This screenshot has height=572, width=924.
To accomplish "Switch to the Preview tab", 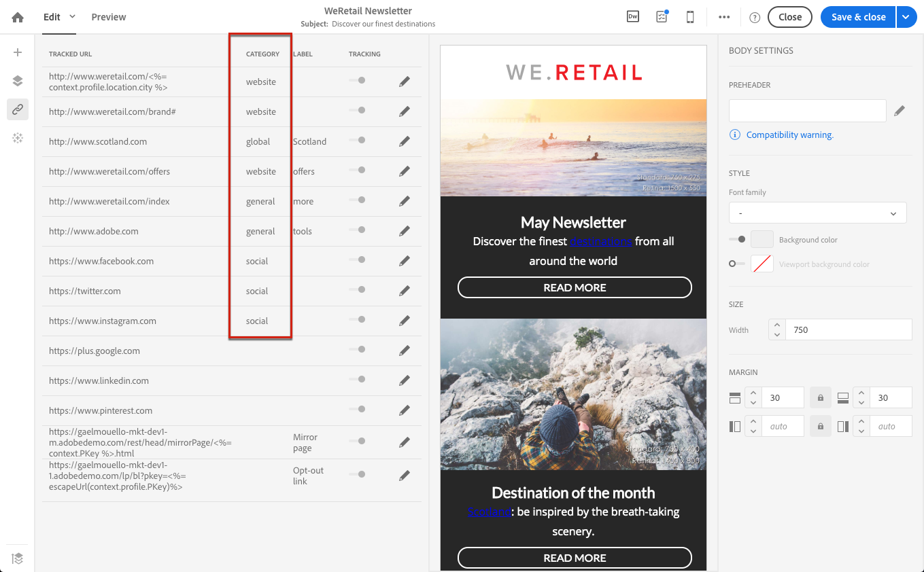I will 109,17.
